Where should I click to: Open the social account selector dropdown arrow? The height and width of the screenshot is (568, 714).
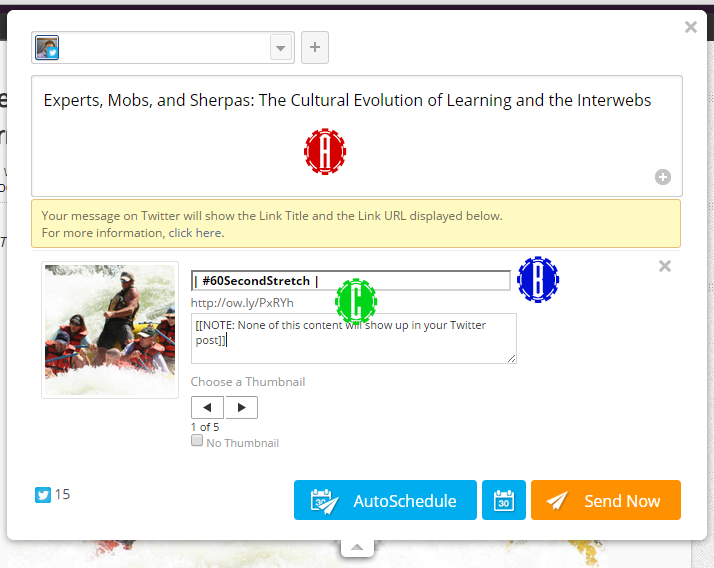click(x=280, y=47)
